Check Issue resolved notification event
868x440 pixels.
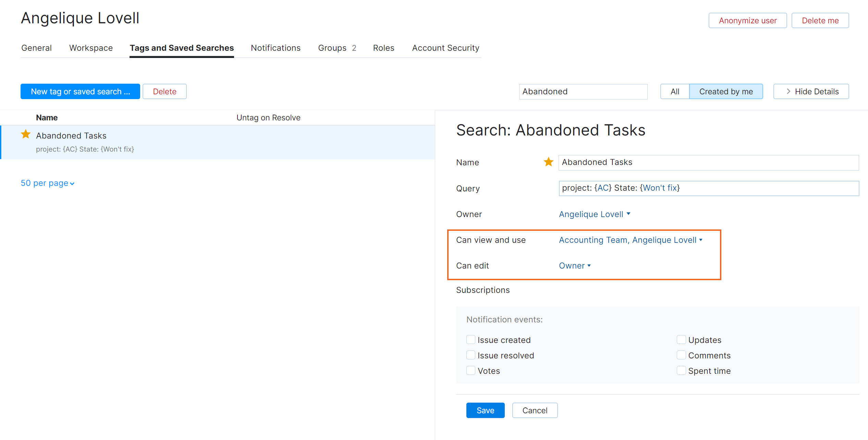pos(470,355)
